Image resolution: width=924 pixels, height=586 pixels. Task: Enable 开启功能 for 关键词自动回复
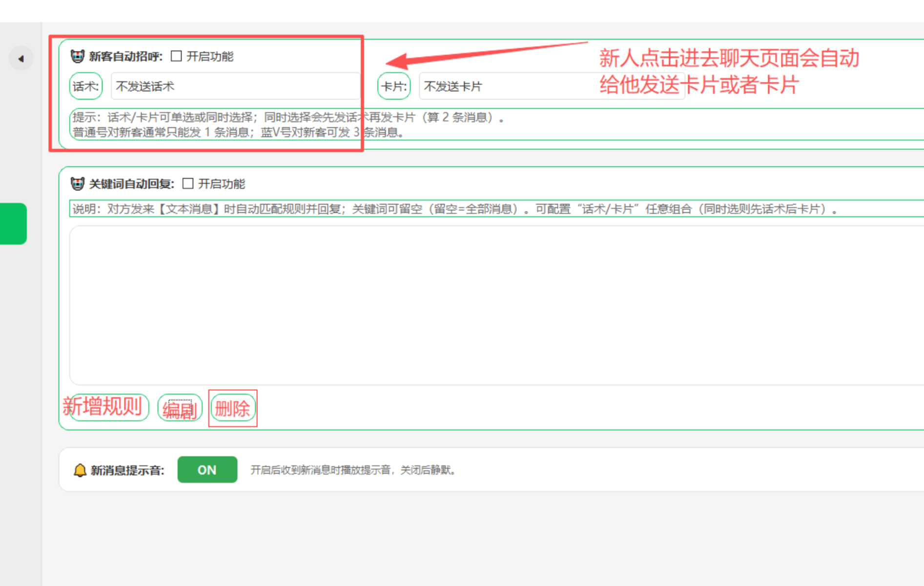188,184
